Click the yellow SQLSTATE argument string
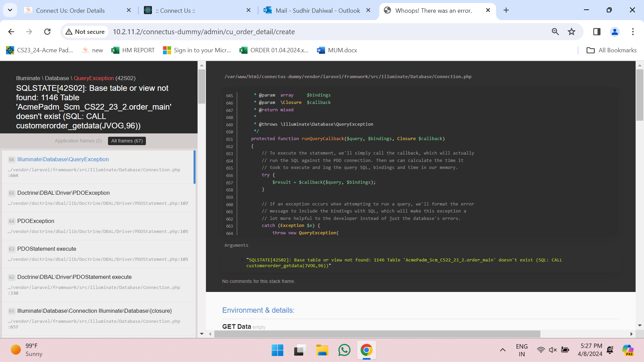Screen dimensions: 644x362 [x=404, y=263]
